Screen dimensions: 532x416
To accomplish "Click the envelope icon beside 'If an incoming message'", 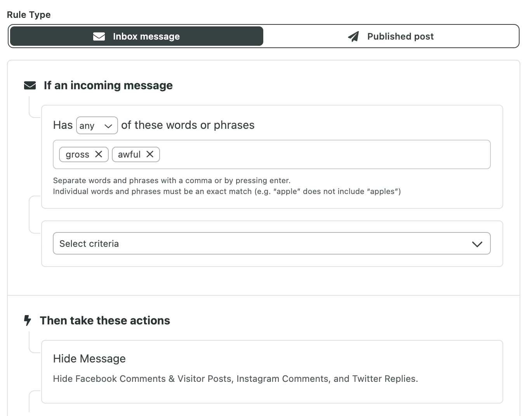I will click(30, 85).
